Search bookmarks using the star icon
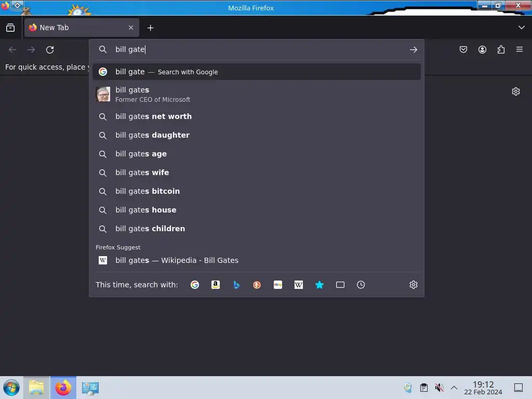The image size is (532, 399). pos(320,285)
